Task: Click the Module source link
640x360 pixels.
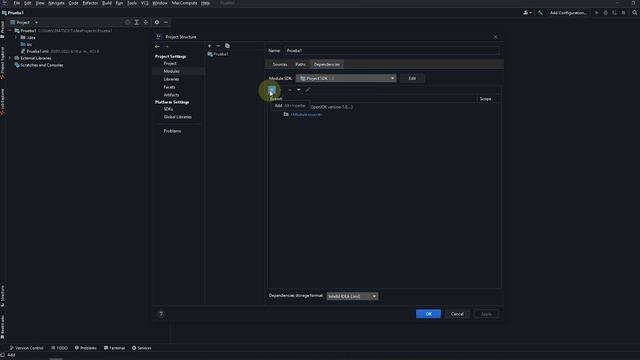Action: pyautogui.click(x=306, y=115)
